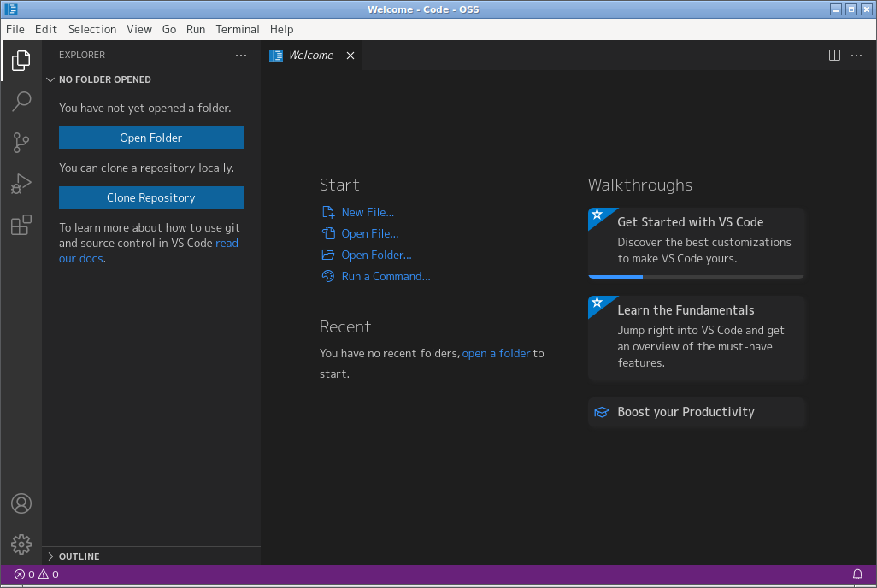Open Explorer views and more actions ellipsis

(240, 56)
